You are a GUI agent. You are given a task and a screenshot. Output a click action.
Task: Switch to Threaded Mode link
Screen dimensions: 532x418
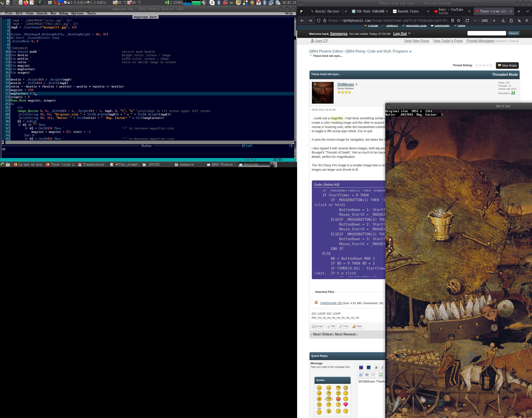(505, 75)
